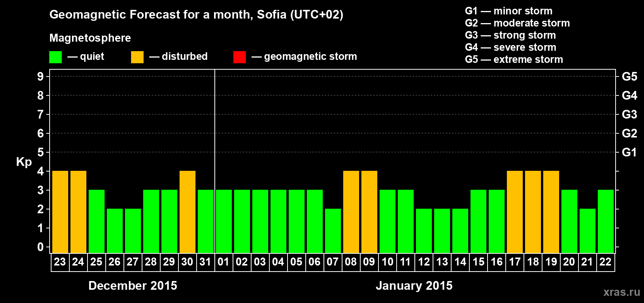644x303 pixels.
Task: Click the green bar for December 31
Action: point(206,221)
